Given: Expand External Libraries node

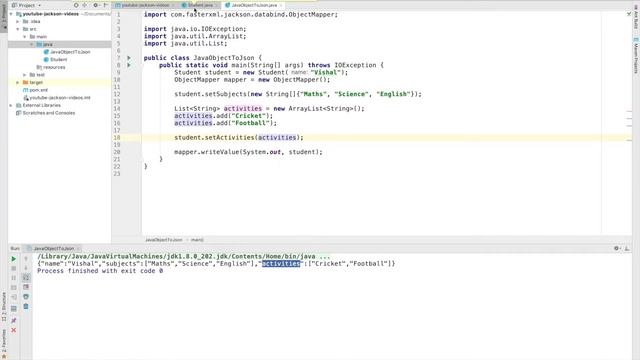Looking at the screenshot, I should (11, 105).
